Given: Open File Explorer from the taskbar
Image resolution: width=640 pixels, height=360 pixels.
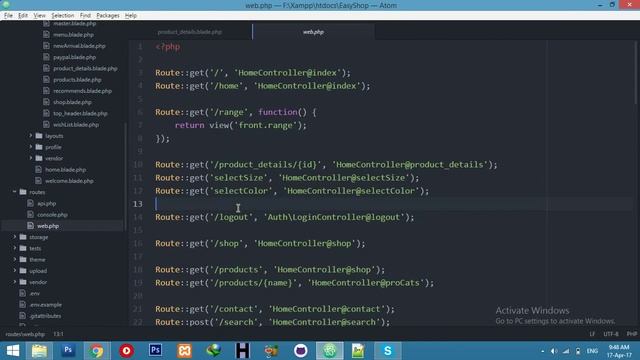Looking at the screenshot, I should click(40, 351).
